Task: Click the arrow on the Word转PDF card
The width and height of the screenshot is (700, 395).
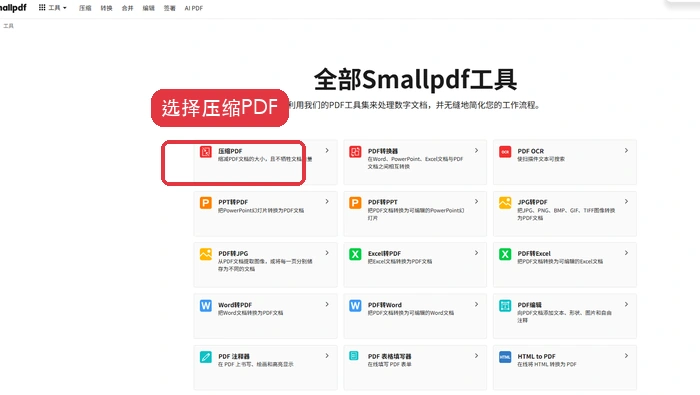Action: pyautogui.click(x=327, y=304)
